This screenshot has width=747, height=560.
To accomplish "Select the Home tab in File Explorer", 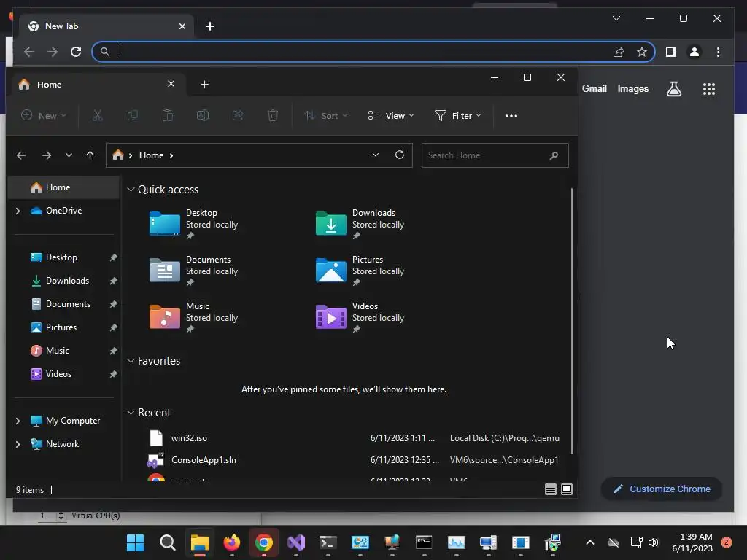I will pyautogui.click(x=98, y=85).
